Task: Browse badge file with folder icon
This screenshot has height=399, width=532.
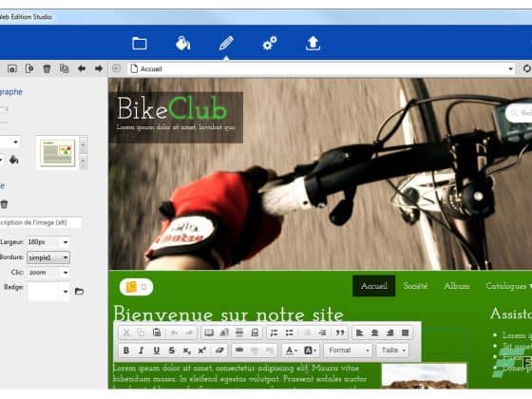Action: point(79,291)
